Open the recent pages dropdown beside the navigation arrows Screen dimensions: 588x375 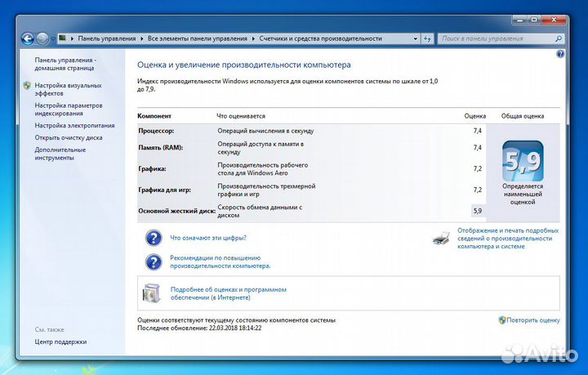pos(54,38)
